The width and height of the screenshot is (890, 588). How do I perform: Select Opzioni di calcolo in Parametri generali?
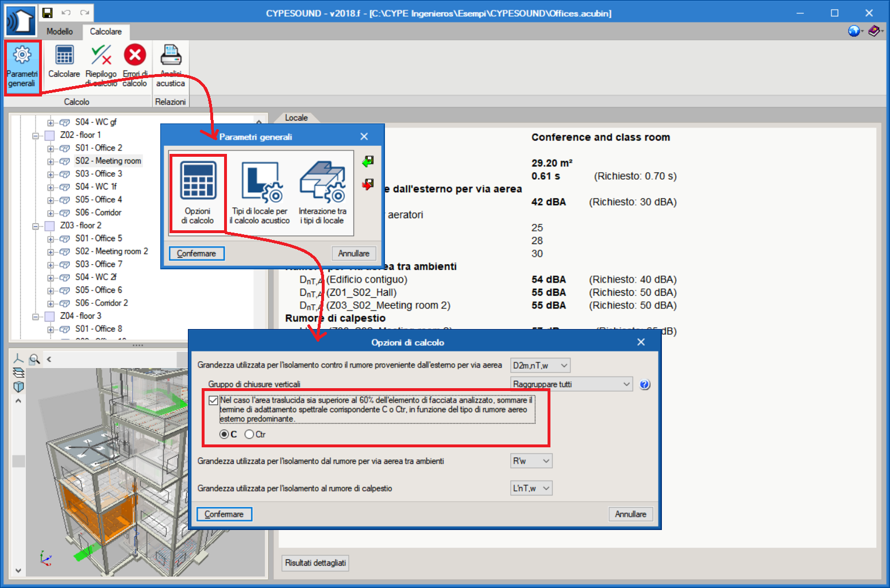point(198,193)
